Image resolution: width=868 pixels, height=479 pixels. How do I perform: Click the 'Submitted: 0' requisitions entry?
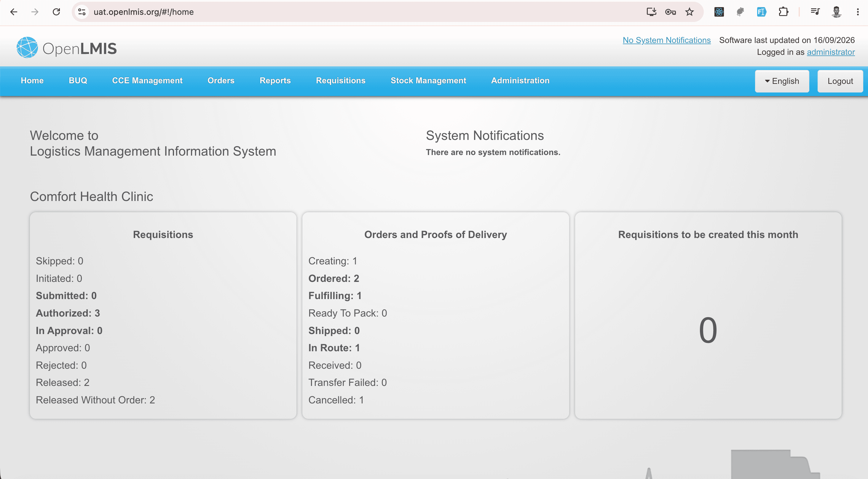click(x=66, y=296)
